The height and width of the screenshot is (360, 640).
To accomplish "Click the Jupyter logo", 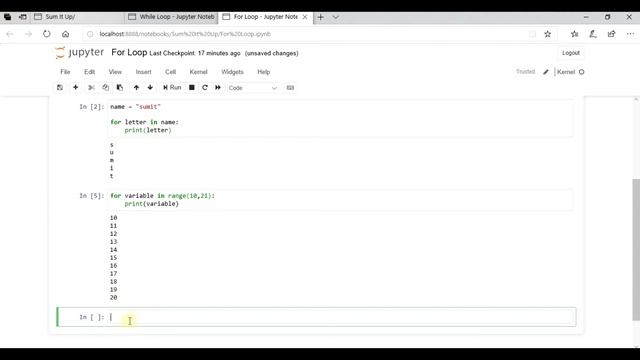I will pos(80,53).
